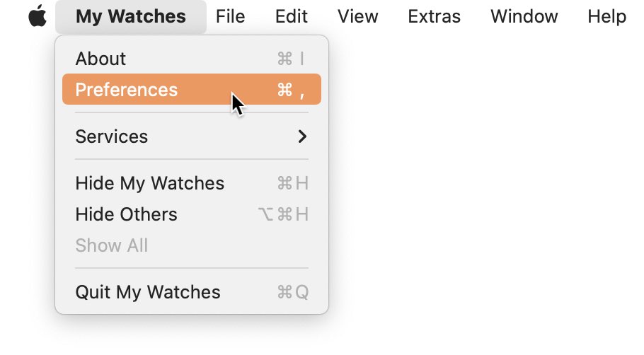Open the Help menu
644x355 pixels.
pyautogui.click(x=606, y=16)
